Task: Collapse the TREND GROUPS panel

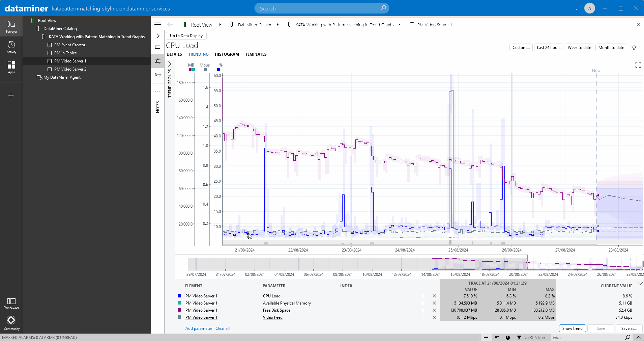Action: pos(170,64)
